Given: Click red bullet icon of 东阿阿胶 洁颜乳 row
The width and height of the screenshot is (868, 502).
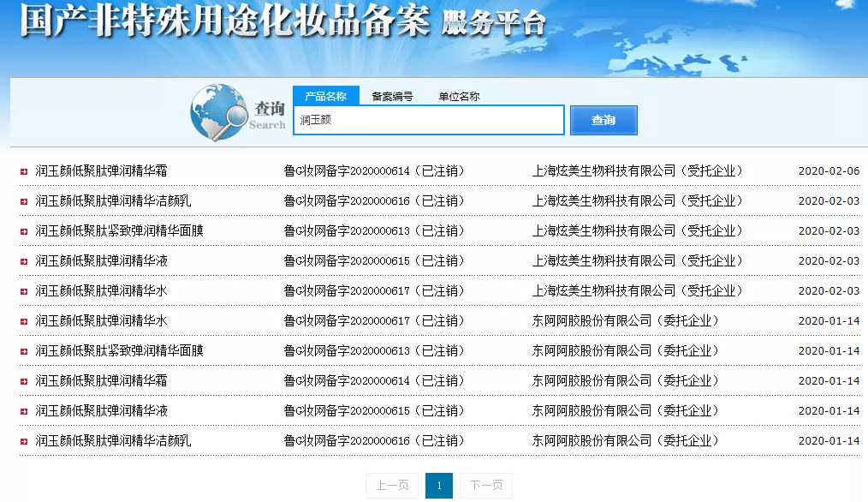Looking at the screenshot, I should tap(24, 441).
